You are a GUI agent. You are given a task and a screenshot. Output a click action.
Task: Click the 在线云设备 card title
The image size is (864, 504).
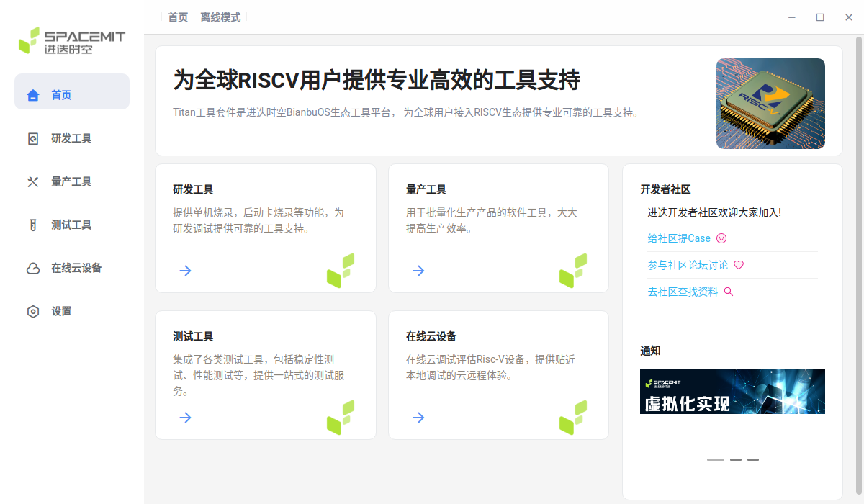tap(431, 336)
